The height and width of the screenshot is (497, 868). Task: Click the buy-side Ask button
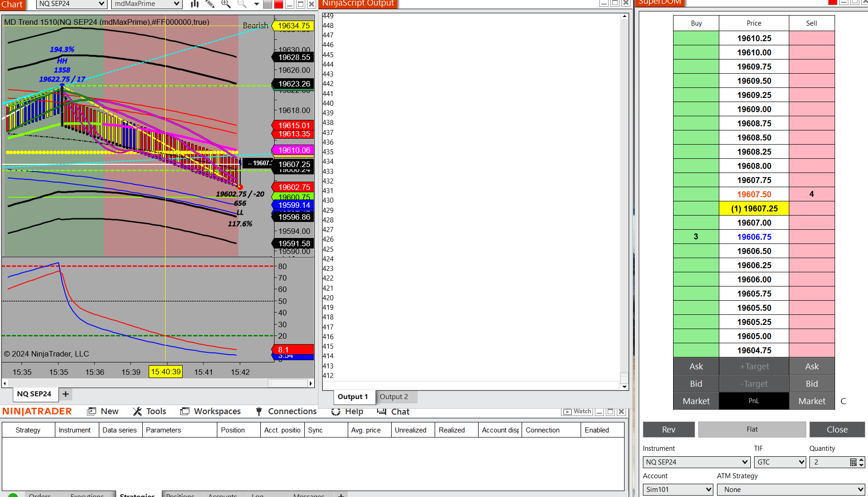click(x=696, y=367)
